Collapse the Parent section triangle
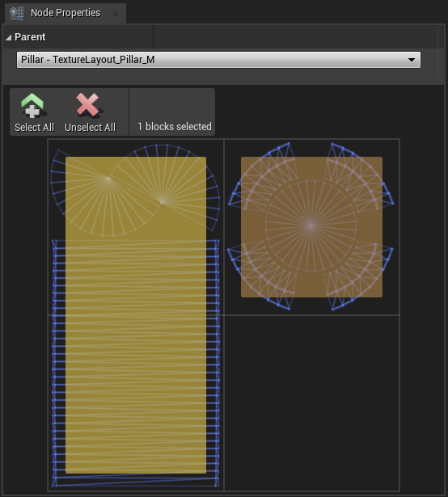448x497 pixels. (9, 38)
